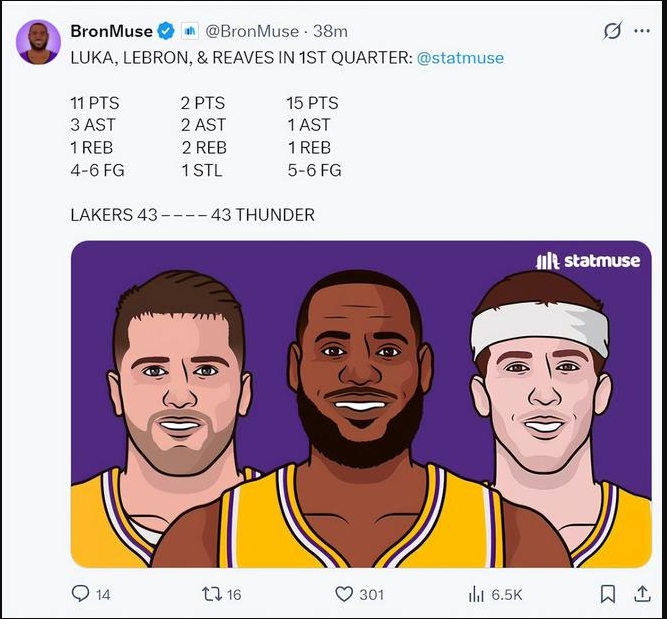Click the StatMuse affiliate badge beside the name
667x619 pixels.
point(189,31)
